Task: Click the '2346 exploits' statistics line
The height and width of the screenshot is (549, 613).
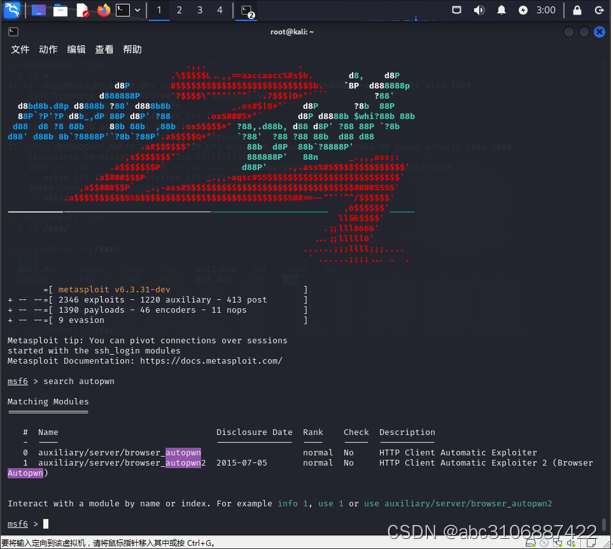Action: click(163, 300)
